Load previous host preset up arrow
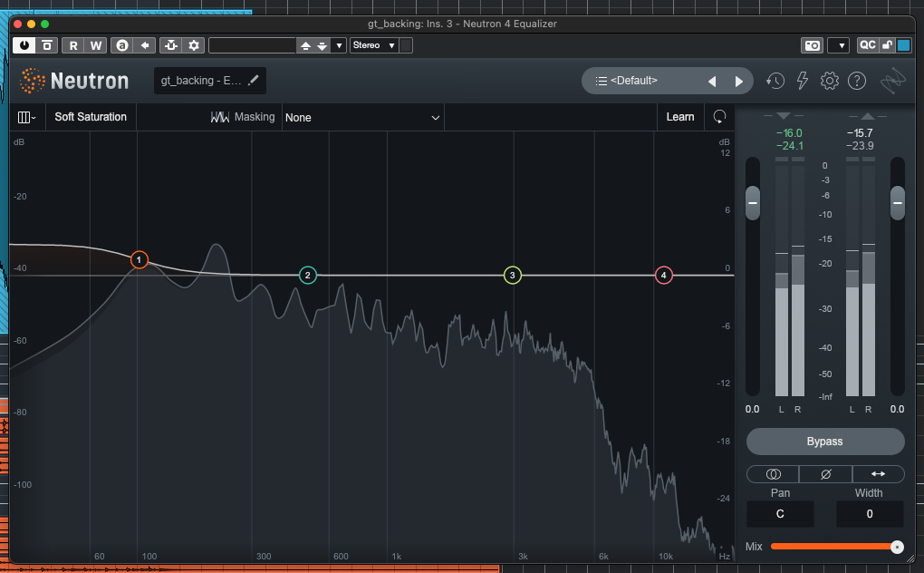The height and width of the screenshot is (573, 924). click(305, 45)
